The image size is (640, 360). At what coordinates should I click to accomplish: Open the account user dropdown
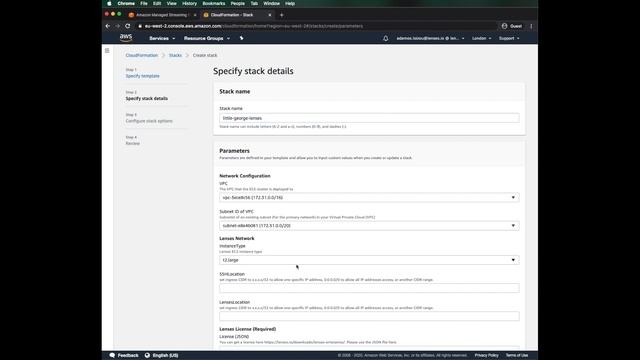click(x=430, y=38)
